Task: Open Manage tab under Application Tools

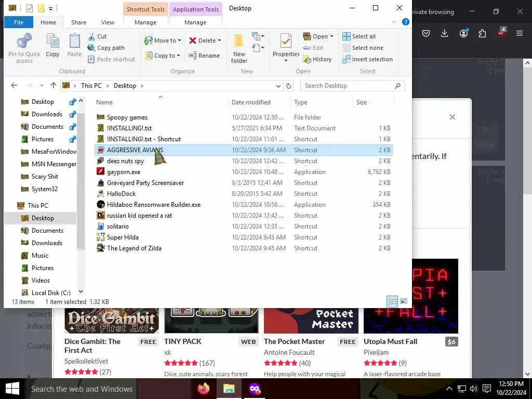Action: 195,22
